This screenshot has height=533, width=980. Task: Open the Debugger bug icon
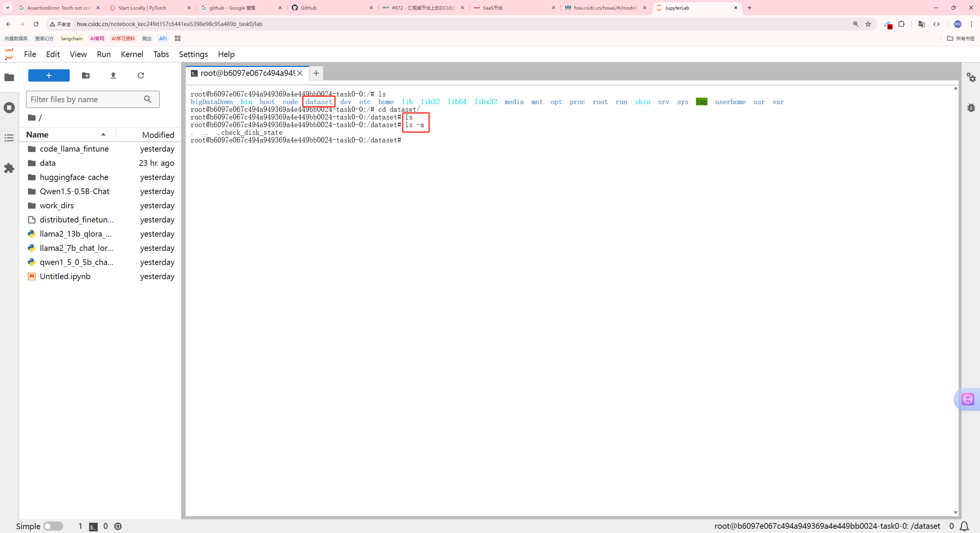coord(971,108)
